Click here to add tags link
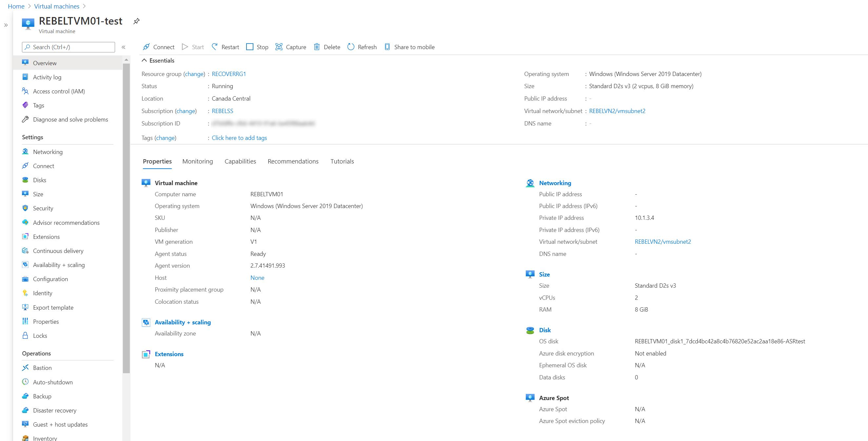The image size is (868, 441). click(x=239, y=138)
